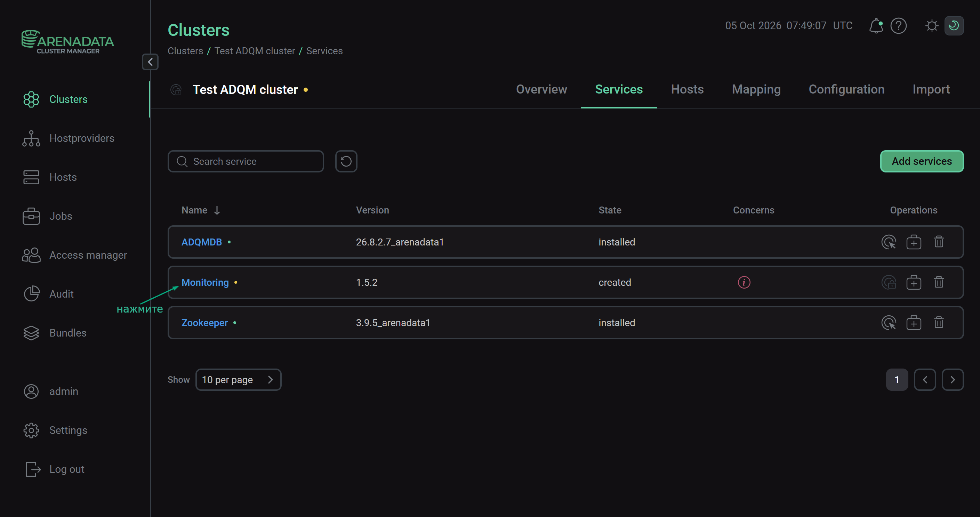Delete the Zookeeper service with trash icon

coord(939,323)
